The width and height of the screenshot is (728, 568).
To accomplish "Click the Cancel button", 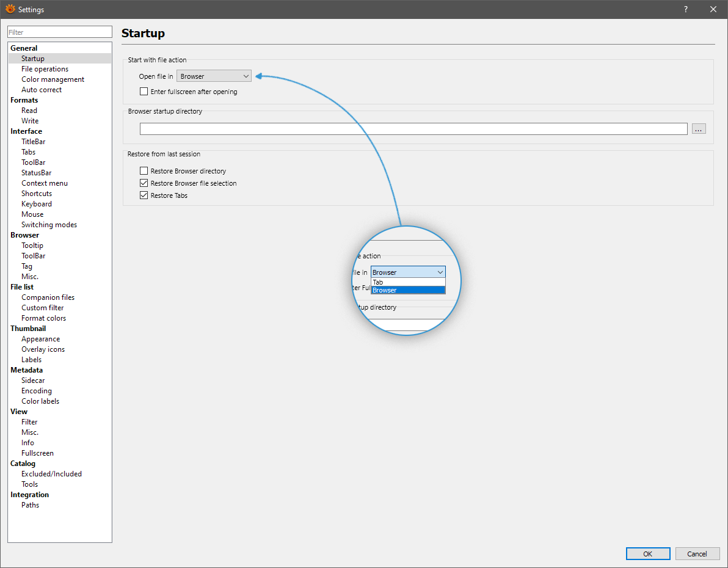I will [697, 554].
